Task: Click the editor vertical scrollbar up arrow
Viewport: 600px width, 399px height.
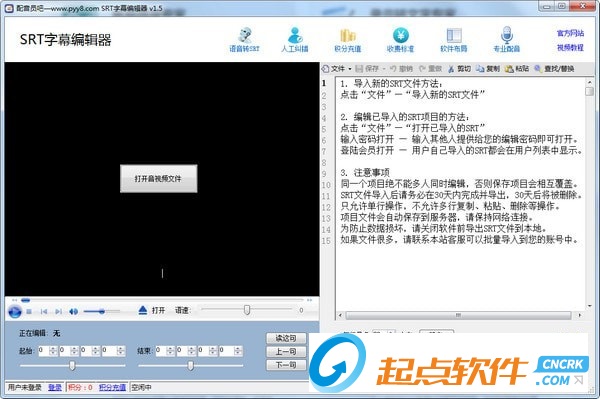Action: pos(589,82)
